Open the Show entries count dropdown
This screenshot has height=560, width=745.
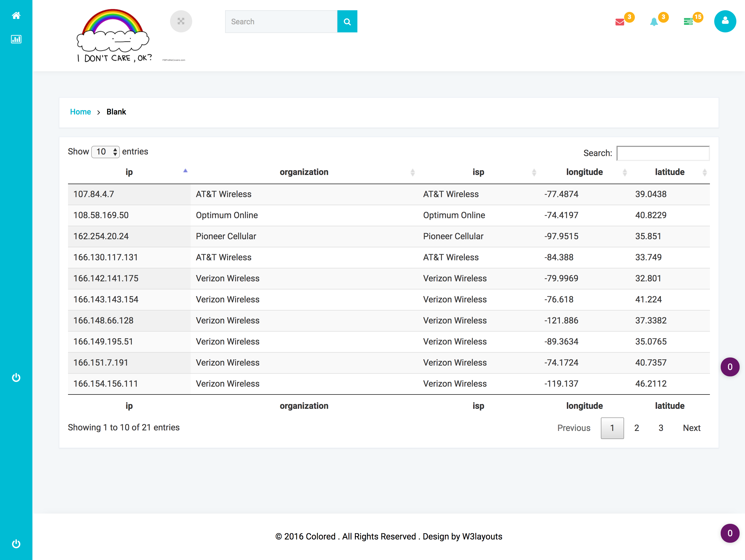pos(106,152)
